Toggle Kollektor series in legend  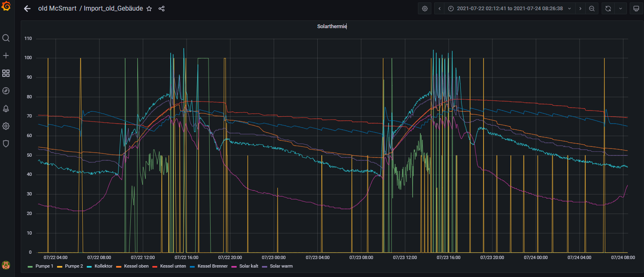click(103, 266)
